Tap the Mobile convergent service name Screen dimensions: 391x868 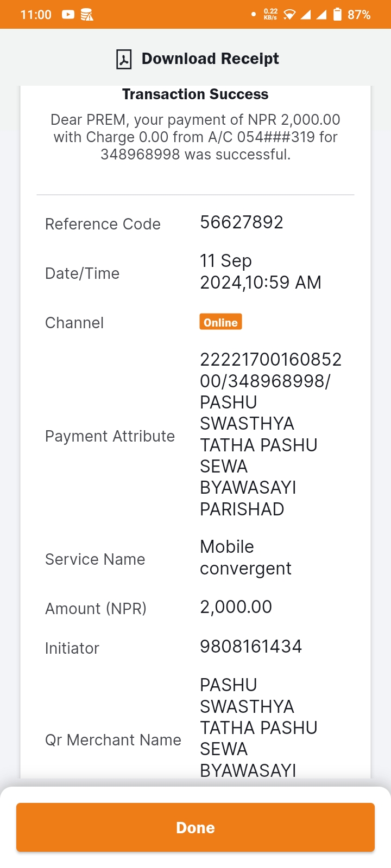[245, 558]
